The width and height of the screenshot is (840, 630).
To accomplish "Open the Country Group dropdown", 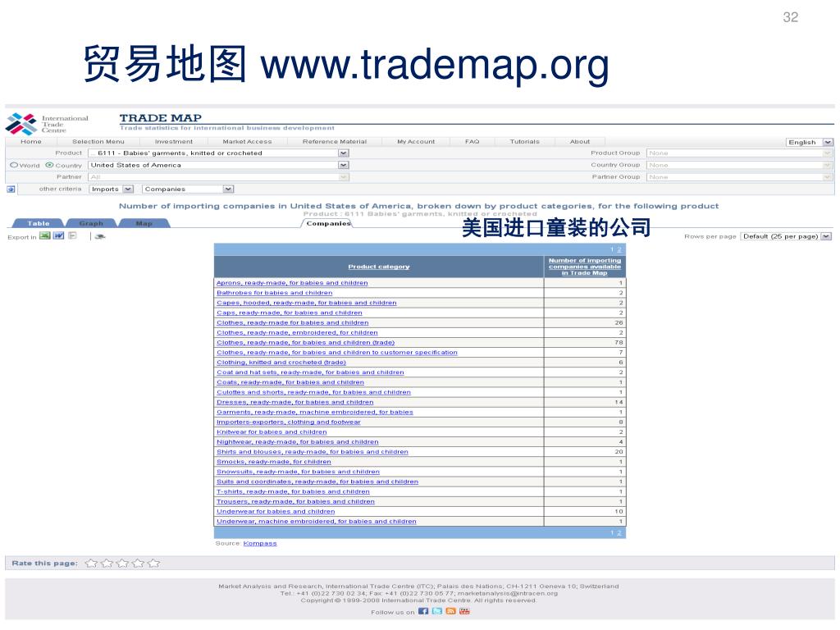I will (x=740, y=165).
